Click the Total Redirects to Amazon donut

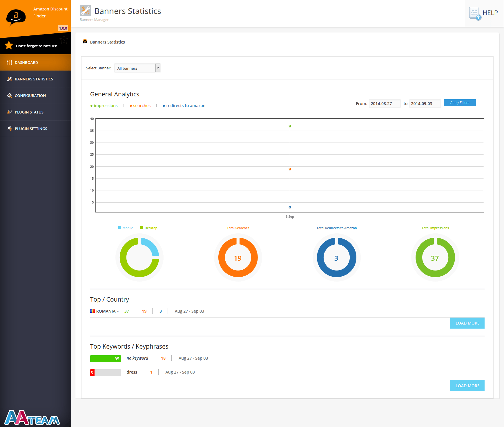(x=337, y=257)
